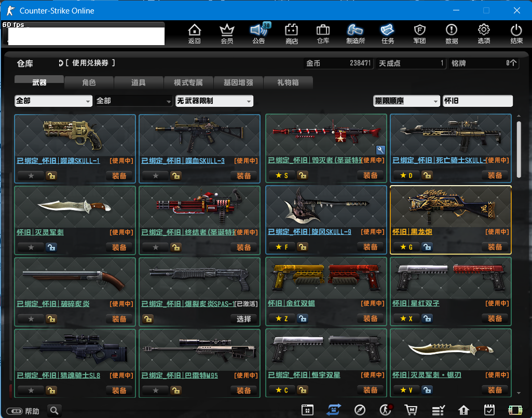Click the scrollbar down arrow
The image size is (532, 418).
[x=519, y=393]
